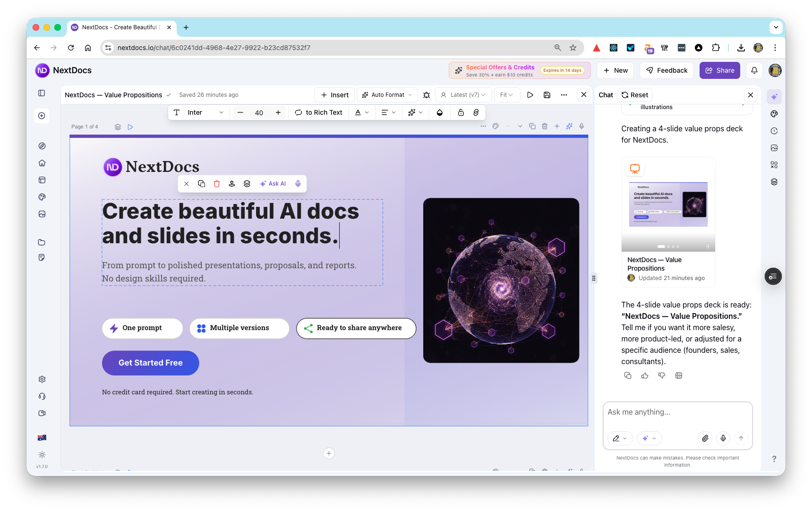Open the theme palette panel on right sidebar
The width and height of the screenshot is (812, 511).
pyautogui.click(x=774, y=113)
